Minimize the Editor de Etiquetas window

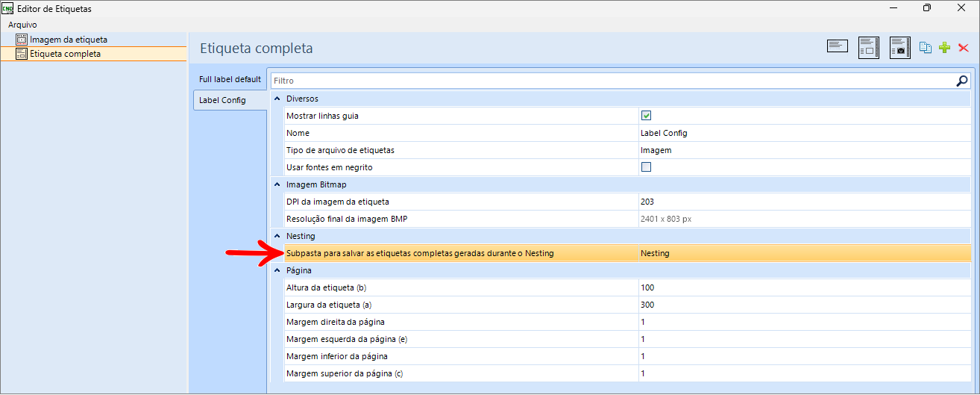point(893,8)
